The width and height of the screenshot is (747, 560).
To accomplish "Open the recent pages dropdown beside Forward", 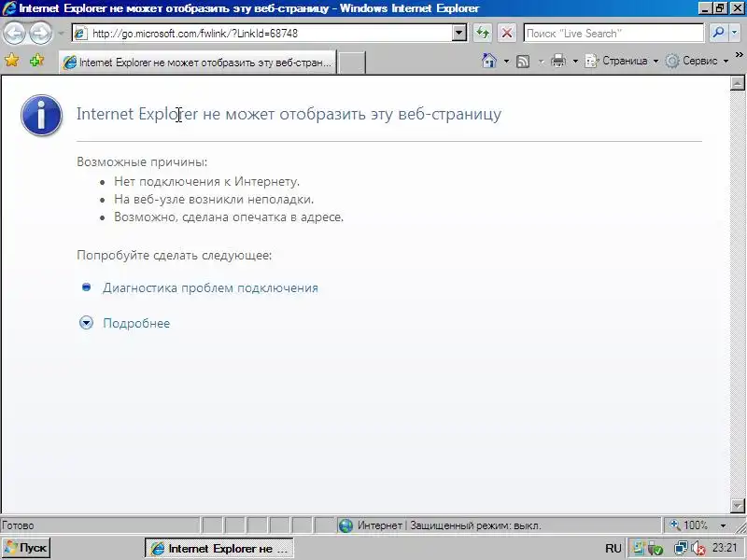I will 61,34.
